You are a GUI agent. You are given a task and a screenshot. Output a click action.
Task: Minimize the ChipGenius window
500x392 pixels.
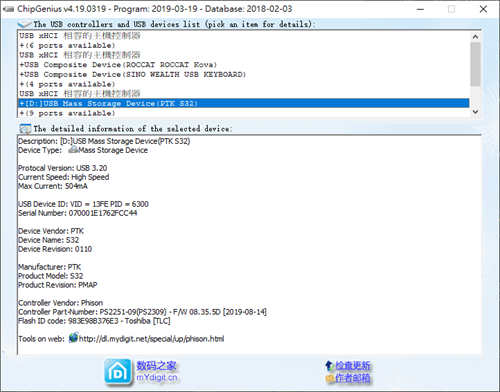point(421,9)
